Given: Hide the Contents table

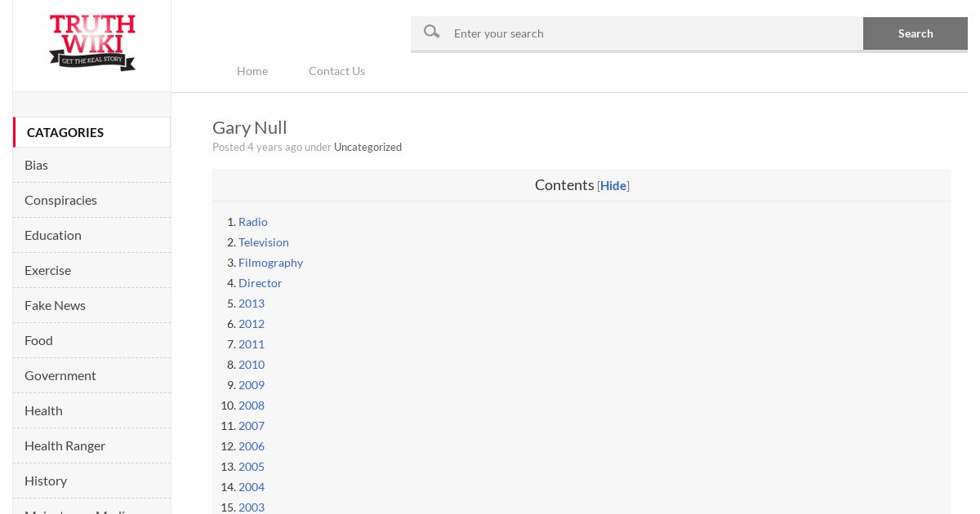Looking at the screenshot, I should point(613,185).
